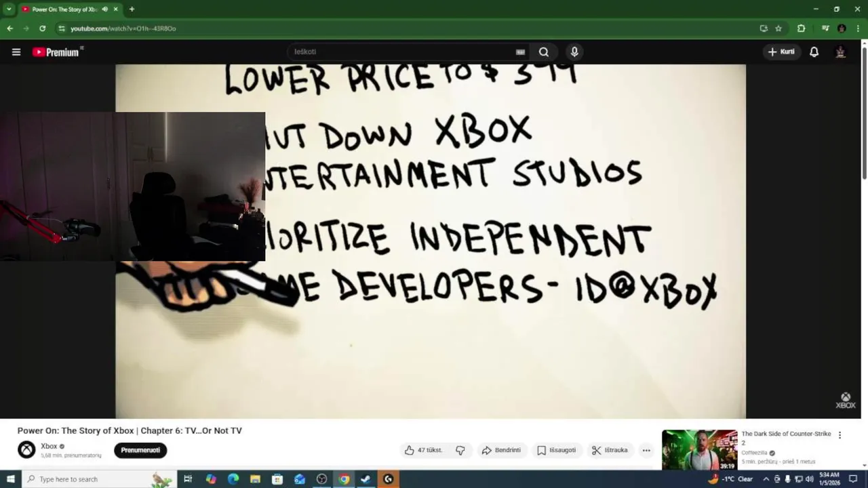Viewport: 868px width, 488px height.
Task: Go back in browser history
Action: click(9, 28)
